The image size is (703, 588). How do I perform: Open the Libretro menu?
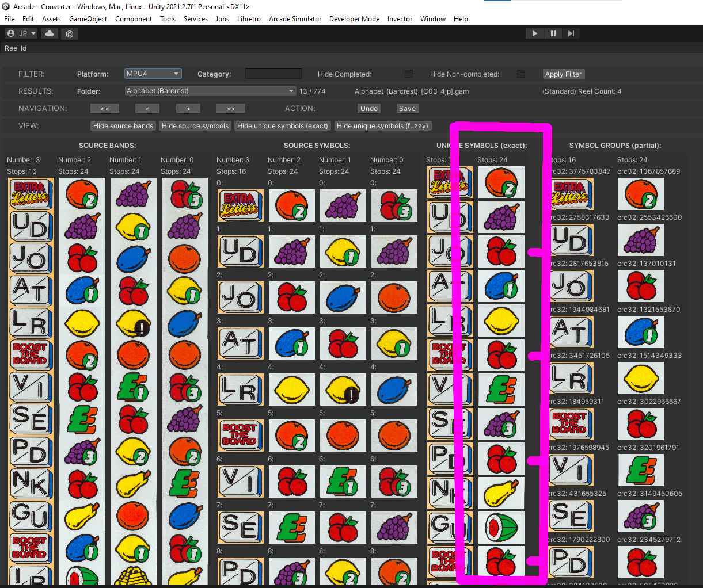[x=249, y=19]
